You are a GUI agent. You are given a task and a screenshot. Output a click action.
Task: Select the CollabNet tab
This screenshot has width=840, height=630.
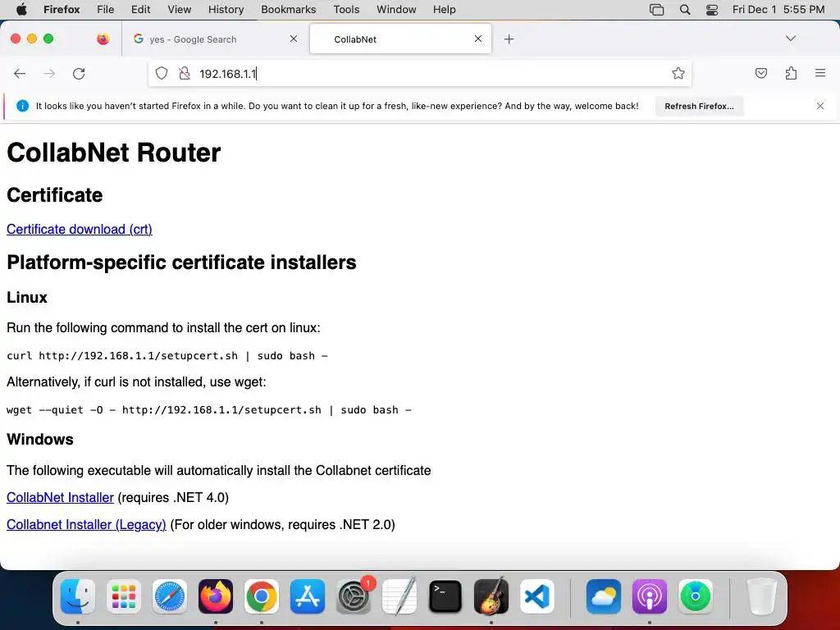400,39
